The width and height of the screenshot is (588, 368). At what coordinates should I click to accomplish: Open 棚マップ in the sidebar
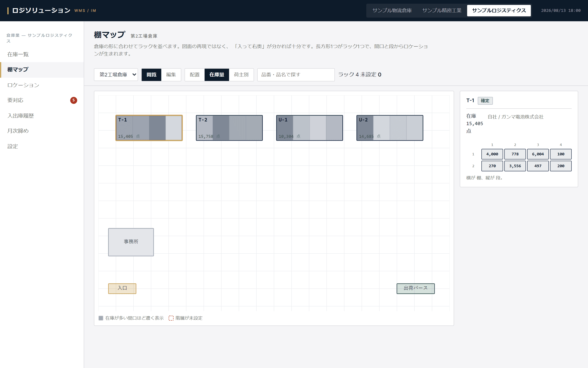[x=42, y=70]
